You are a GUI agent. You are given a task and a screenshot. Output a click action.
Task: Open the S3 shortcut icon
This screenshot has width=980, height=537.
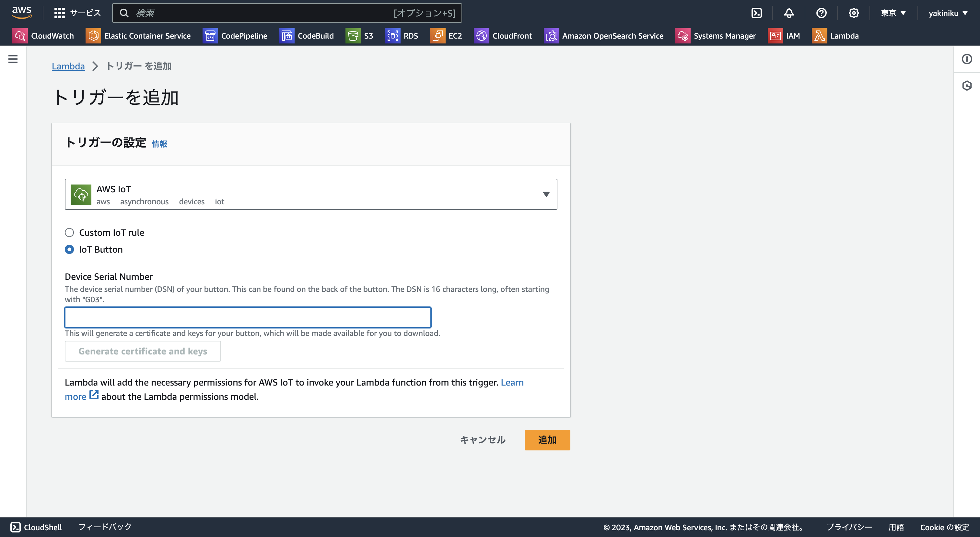pyautogui.click(x=353, y=36)
